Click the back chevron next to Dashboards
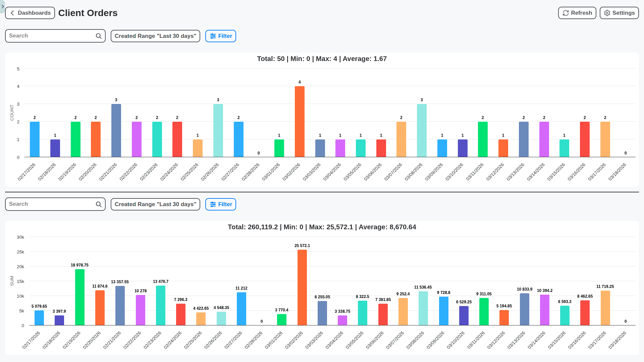The height and width of the screenshot is (362, 644). click(x=12, y=13)
